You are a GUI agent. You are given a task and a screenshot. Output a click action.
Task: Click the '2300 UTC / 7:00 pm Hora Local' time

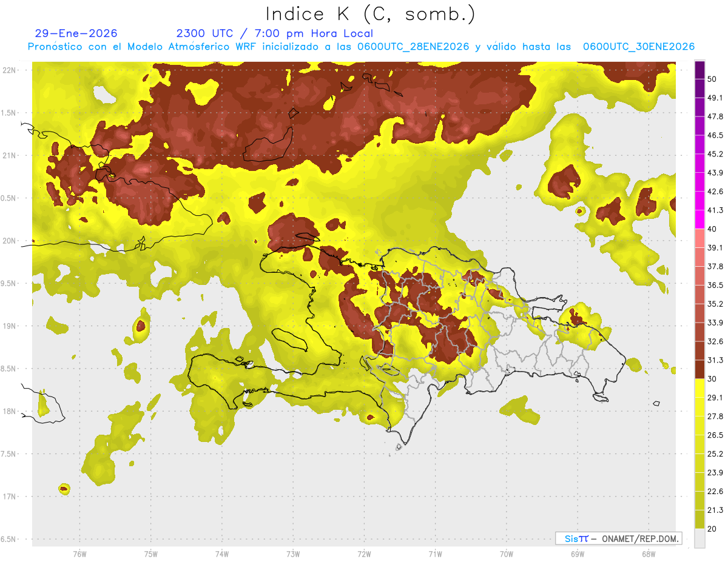point(274,33)
